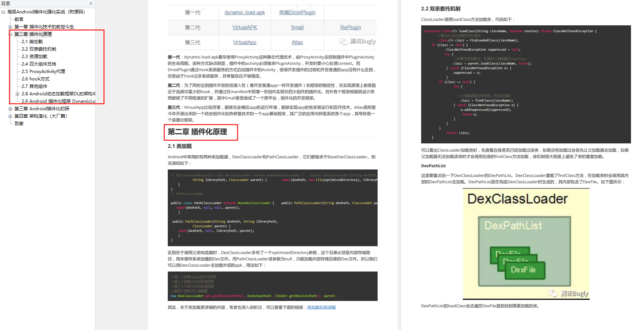Open the Atlas link

point(297,42)
